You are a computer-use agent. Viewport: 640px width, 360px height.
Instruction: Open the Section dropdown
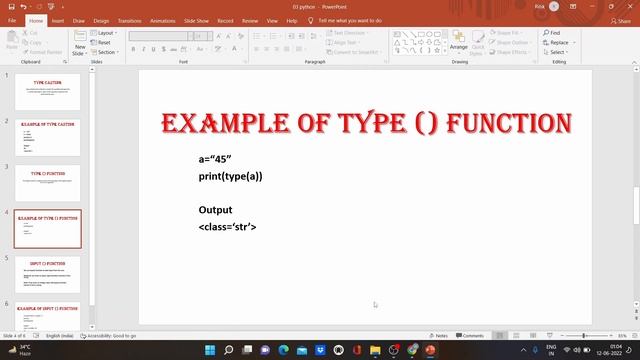click(105, 52)
